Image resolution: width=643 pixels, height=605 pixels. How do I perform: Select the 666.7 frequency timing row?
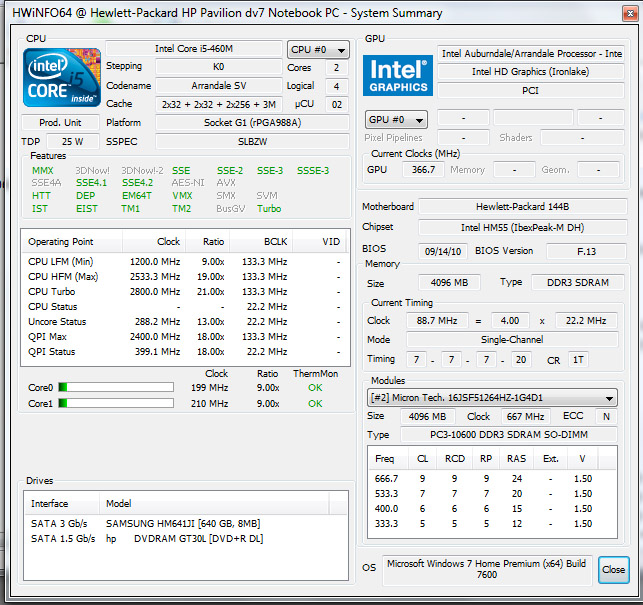(x=492, y=479)
